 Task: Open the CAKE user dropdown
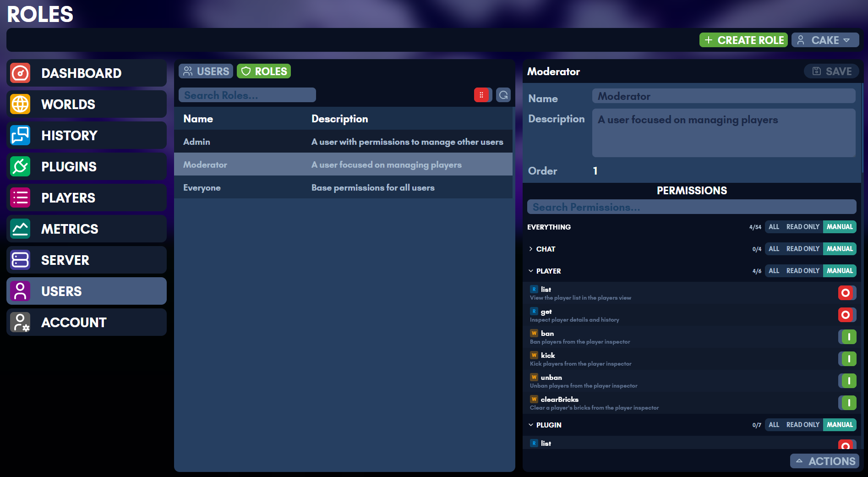[x=825, y=40]
